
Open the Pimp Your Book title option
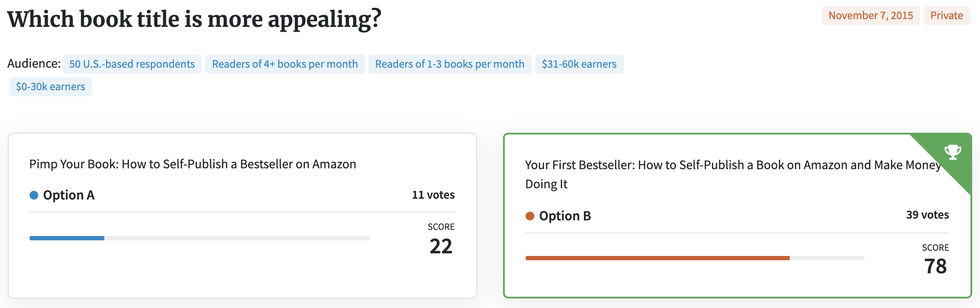tap(192, 164)
